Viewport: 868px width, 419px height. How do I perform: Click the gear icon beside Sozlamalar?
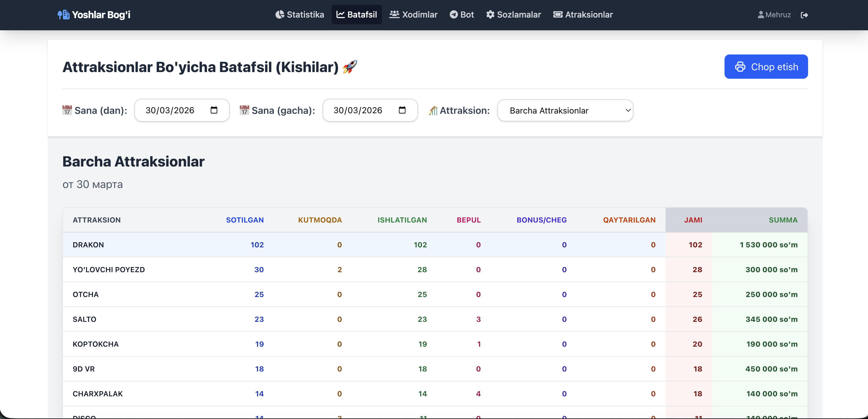[x=491, y=15]
